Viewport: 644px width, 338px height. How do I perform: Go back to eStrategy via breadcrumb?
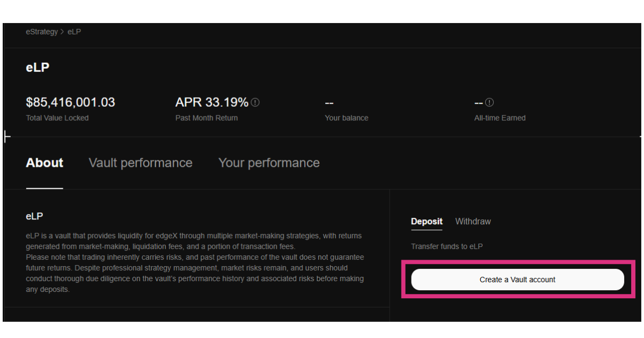pyautogui.click(x=41, y=32)
